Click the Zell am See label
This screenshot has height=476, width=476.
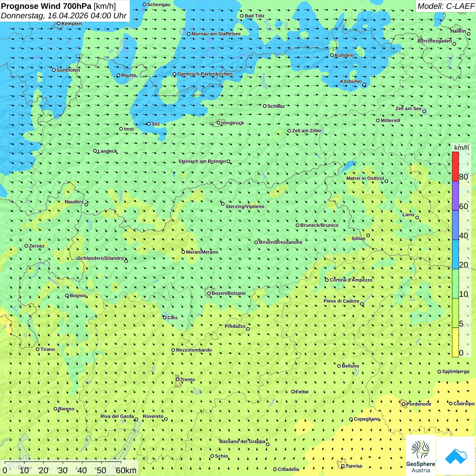point(408,108)
